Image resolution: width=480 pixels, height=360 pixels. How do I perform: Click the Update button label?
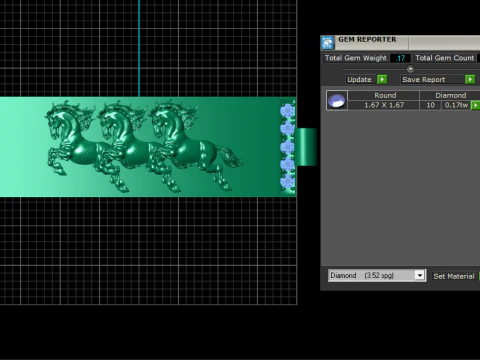pos(359,79)
